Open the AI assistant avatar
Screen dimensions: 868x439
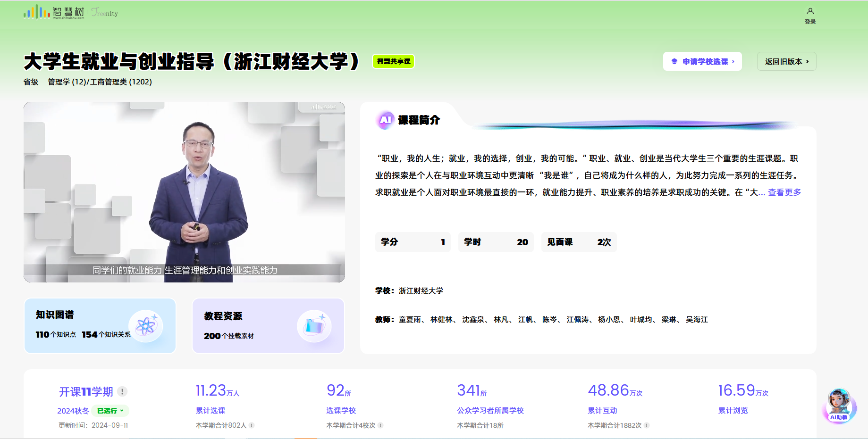tap(839, 405)
